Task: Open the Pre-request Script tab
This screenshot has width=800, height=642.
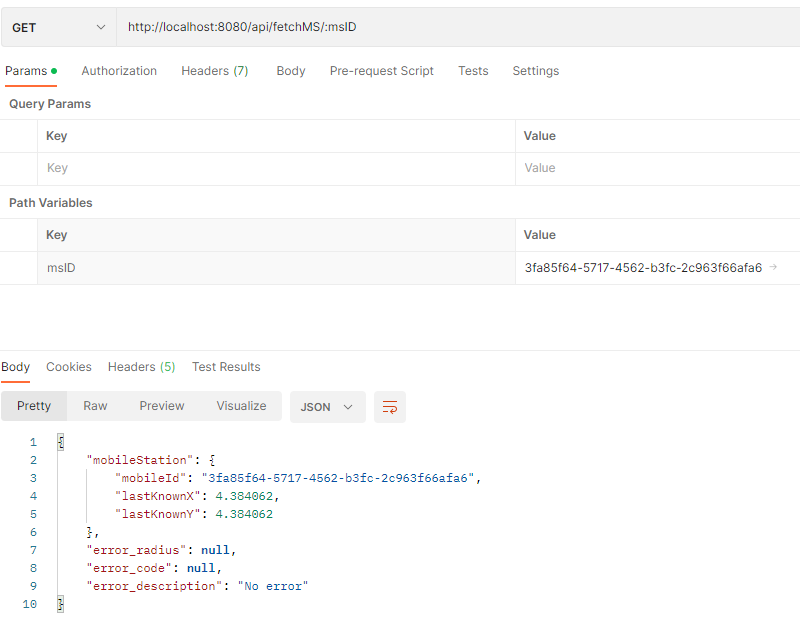Action: tap(381, 71)
